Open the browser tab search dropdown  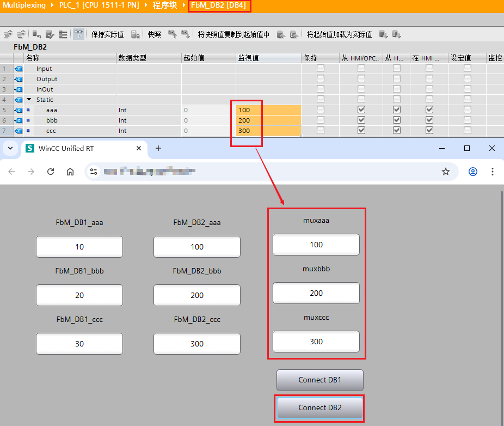coord(10,148)
